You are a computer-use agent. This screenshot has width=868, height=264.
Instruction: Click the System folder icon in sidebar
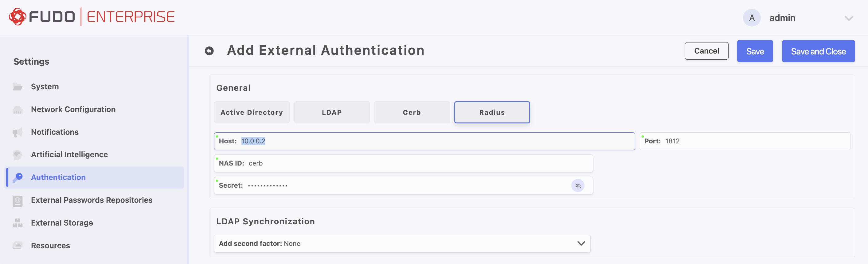pyautogui.click(x=18, y=87)
